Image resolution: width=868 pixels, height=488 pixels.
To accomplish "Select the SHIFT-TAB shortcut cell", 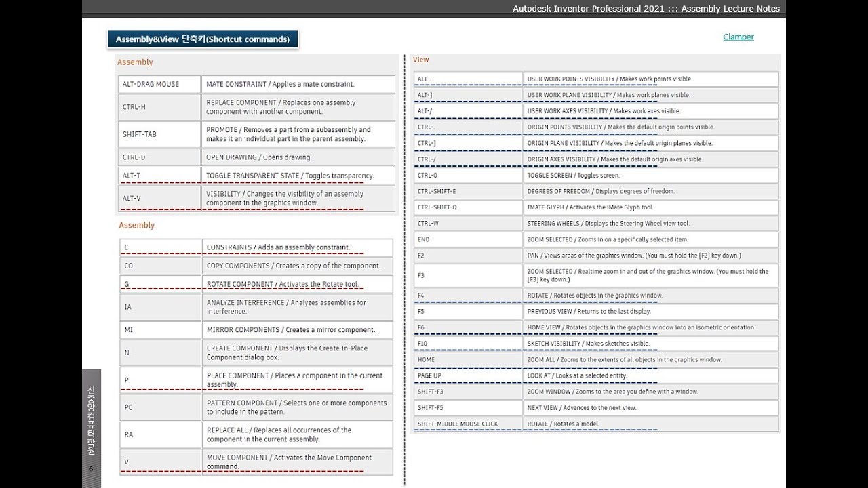I will pos(159,134).
